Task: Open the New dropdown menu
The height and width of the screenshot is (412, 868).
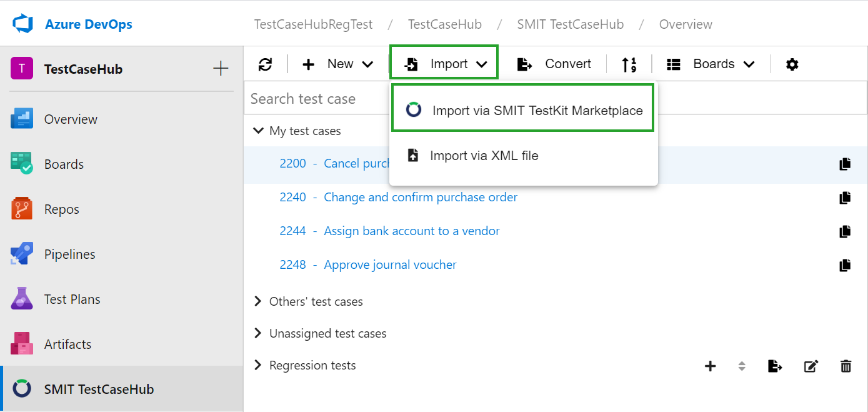Action: tap(338, 64)
